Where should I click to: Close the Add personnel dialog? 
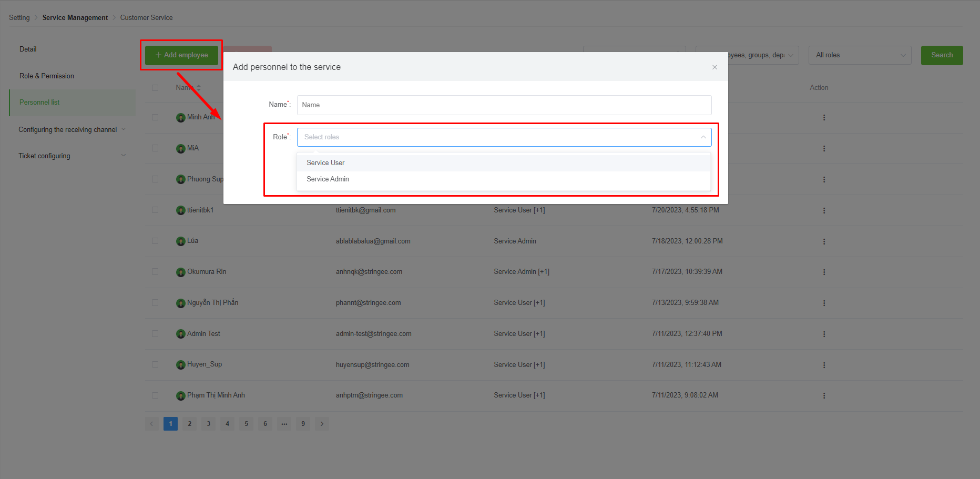coord(714,67)
